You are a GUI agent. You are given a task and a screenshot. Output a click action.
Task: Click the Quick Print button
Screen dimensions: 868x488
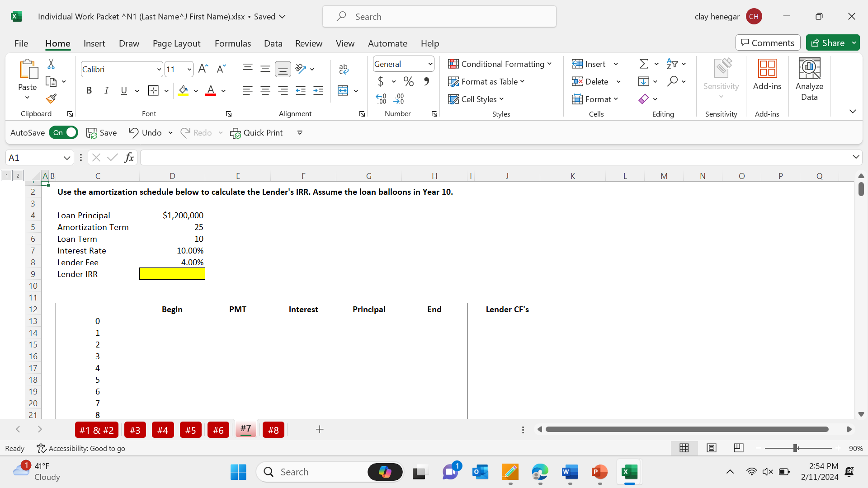point(256,132)
